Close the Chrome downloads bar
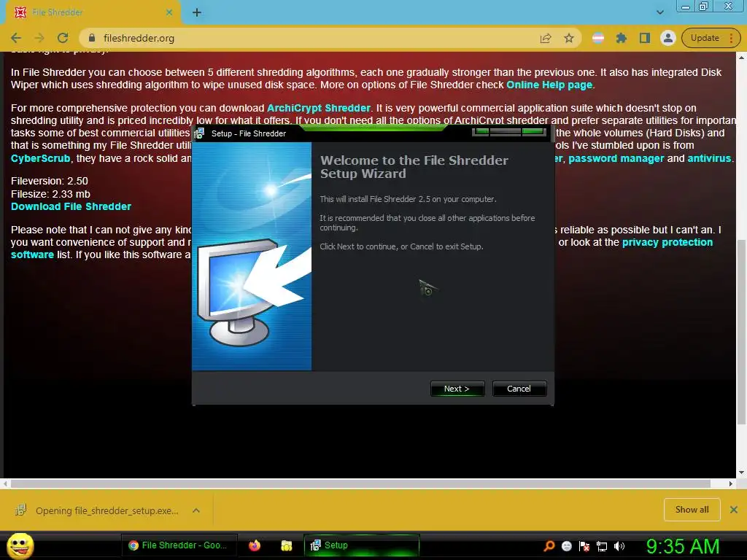The image size is (747, 560). click(734, 510)
